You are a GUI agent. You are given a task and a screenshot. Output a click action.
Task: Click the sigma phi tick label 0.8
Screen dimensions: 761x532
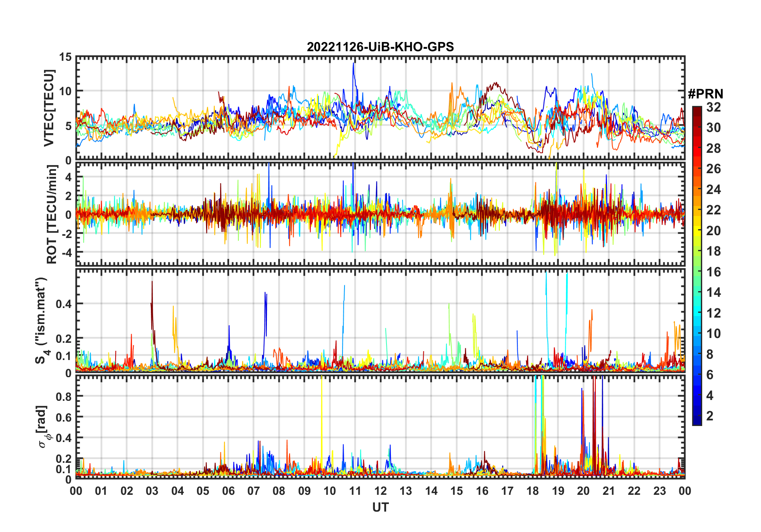click(64, 396)
